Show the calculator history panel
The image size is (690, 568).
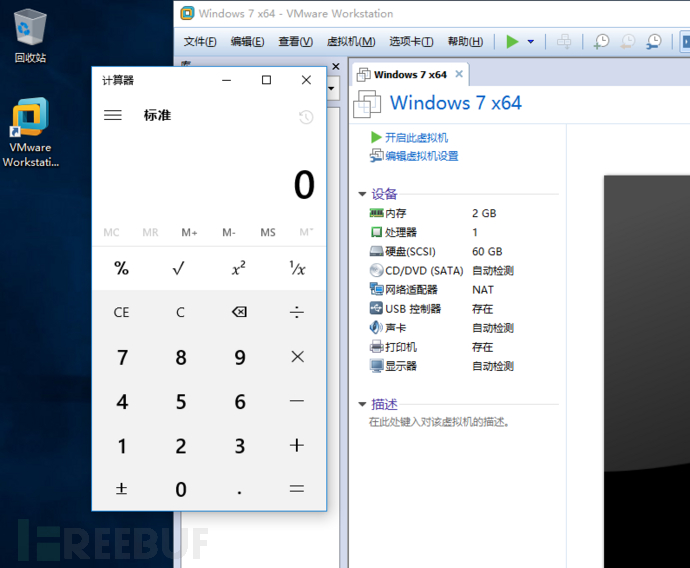click(306, 117)
